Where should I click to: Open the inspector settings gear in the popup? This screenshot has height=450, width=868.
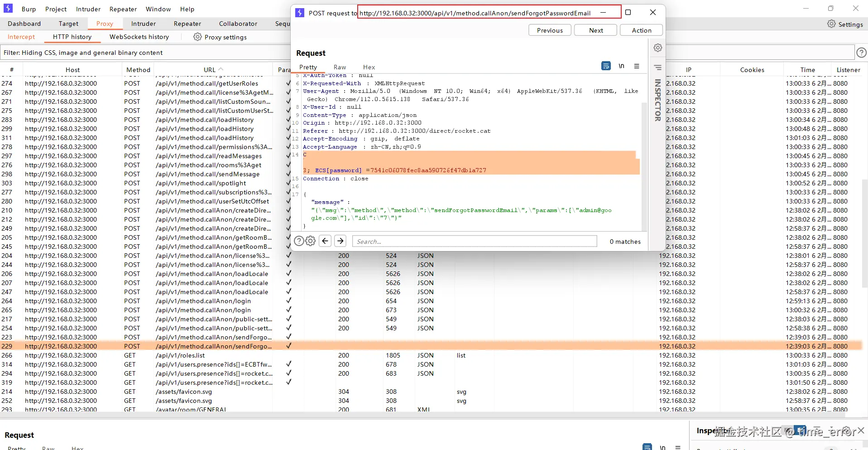658,48
